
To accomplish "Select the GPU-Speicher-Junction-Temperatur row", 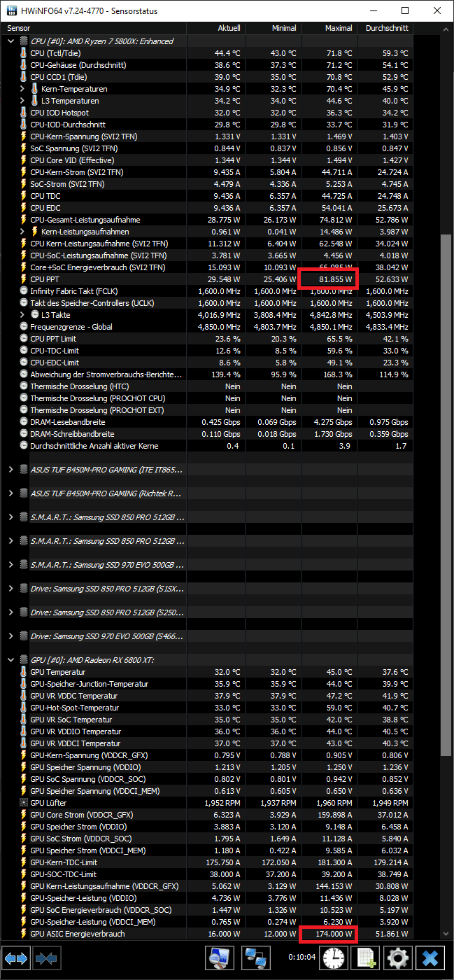I will click(x=208, y=684).
